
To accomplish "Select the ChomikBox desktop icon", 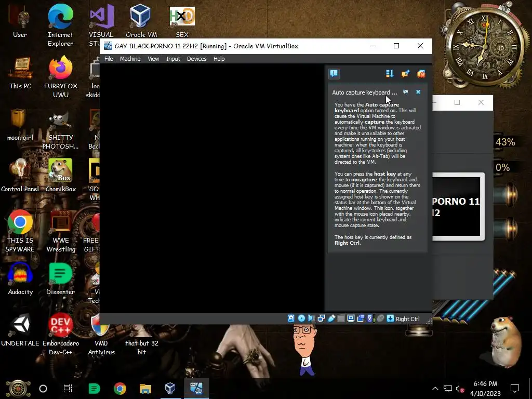I will pos(60,176).
